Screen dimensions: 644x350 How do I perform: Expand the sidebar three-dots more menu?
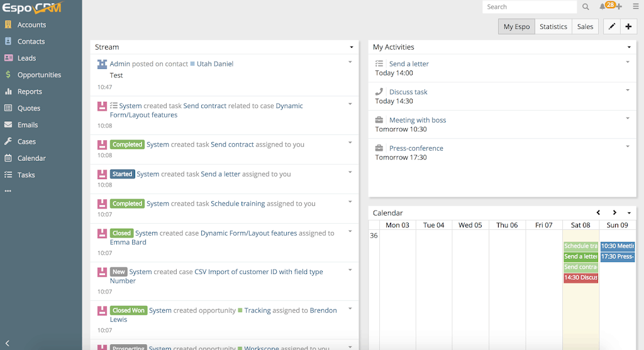8,191
